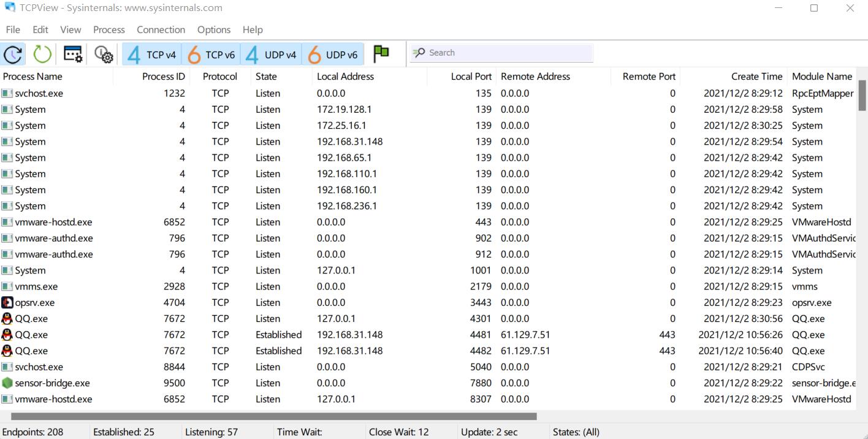868x439 pixels.
Task: Click the QQ.exe penguin icon on port 4481 row
Action: coord(7,334)
